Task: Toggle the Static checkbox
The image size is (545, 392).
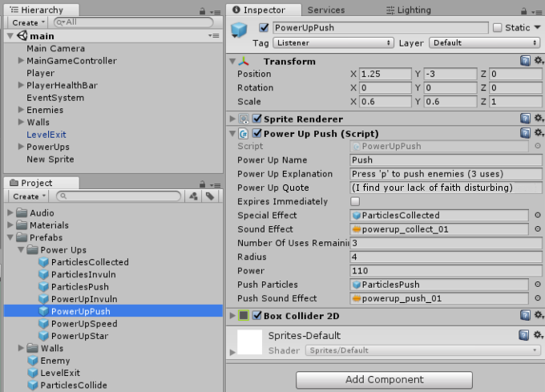Action: [x=498, y=27]
